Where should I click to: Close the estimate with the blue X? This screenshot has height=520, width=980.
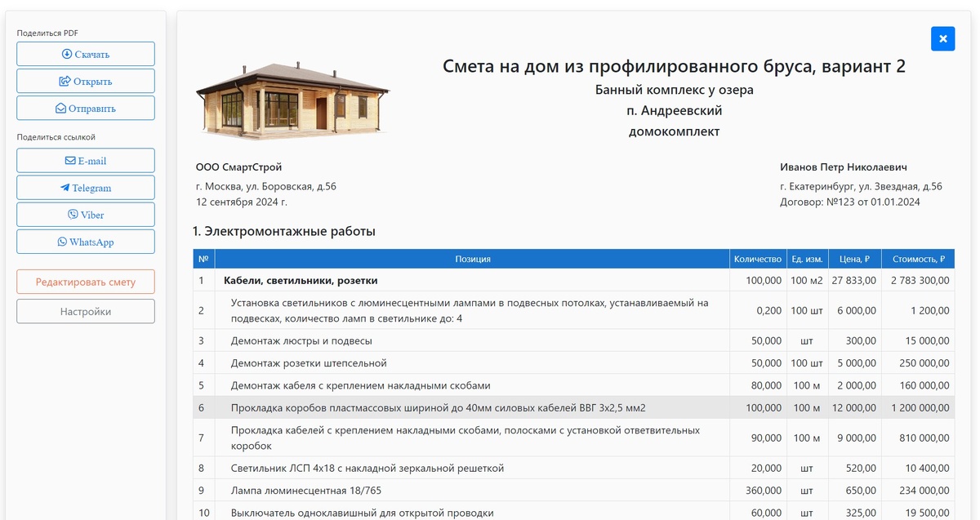click(942, 38)
